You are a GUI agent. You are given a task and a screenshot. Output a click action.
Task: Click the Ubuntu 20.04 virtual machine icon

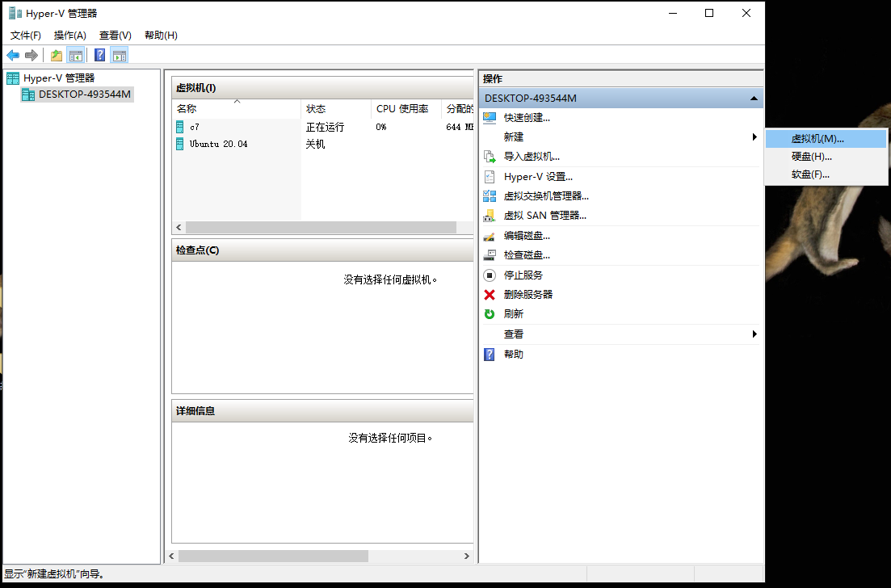click(180, 144)
